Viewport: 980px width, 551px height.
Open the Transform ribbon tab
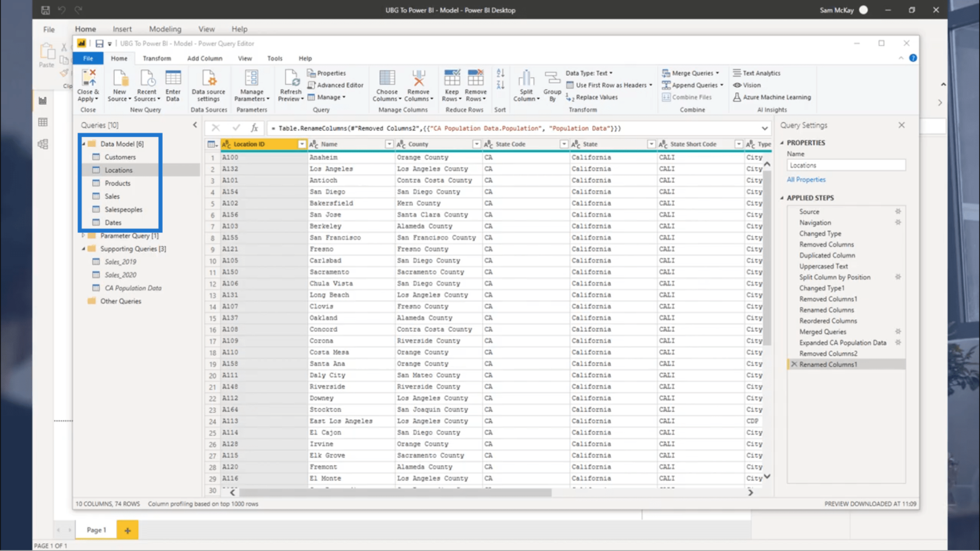(x=157, y=58)
